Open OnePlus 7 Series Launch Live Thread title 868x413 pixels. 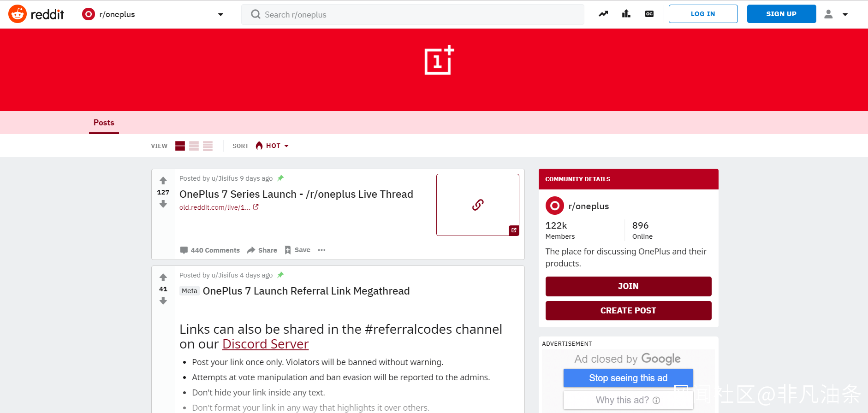pos(296,194)
